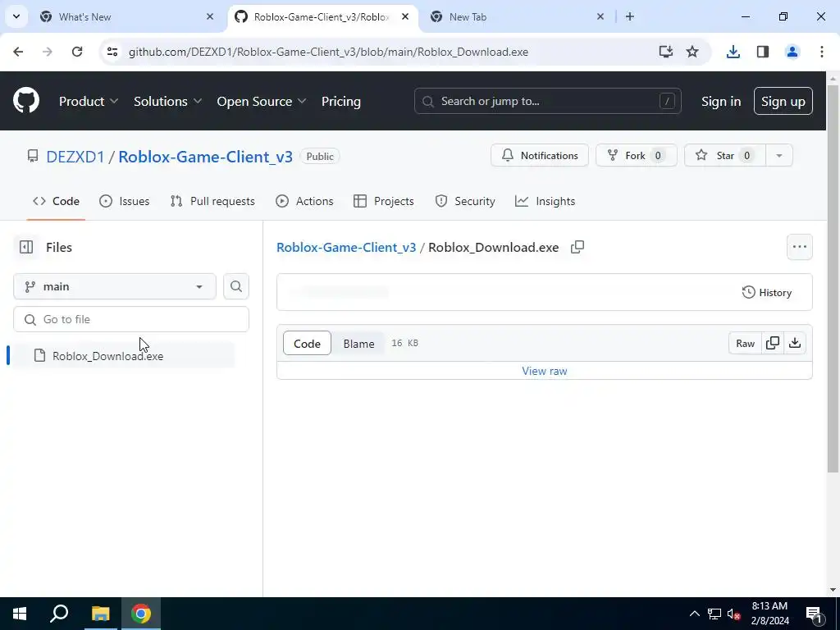This screenshot has width=840, height=630.
Task: Select Code view toggle
Action: 307,344
